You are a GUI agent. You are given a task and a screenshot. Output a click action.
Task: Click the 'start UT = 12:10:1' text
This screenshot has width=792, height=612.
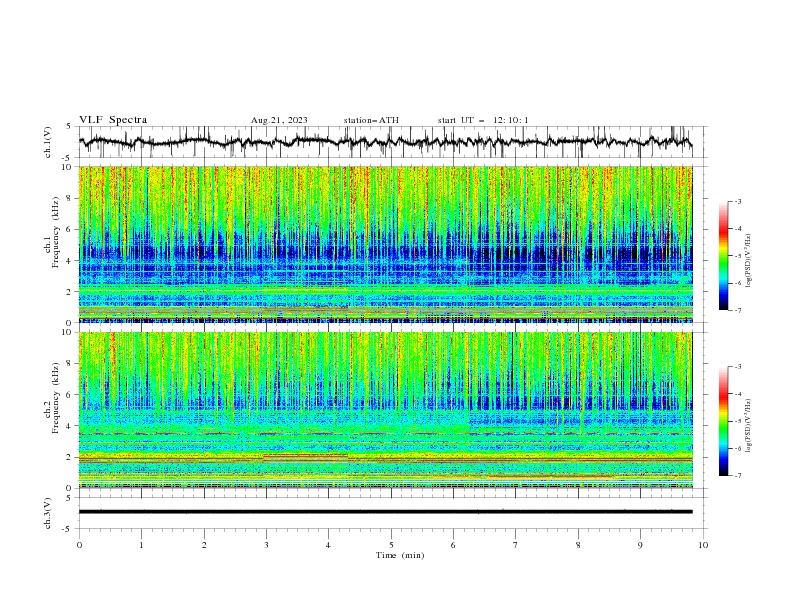483,120
